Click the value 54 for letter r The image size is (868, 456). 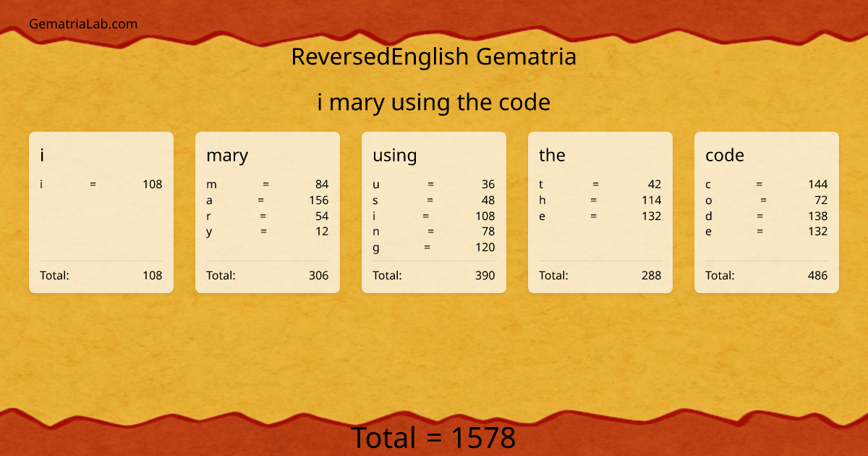322,216
